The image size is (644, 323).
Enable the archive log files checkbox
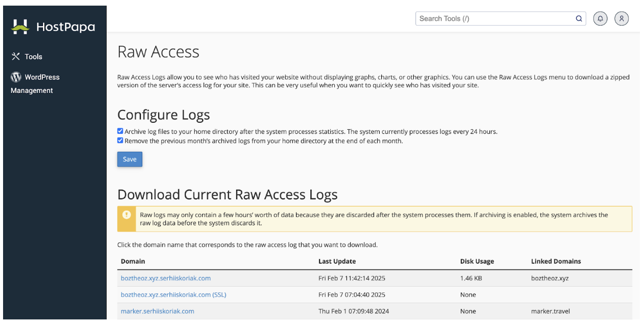[120, 131]
